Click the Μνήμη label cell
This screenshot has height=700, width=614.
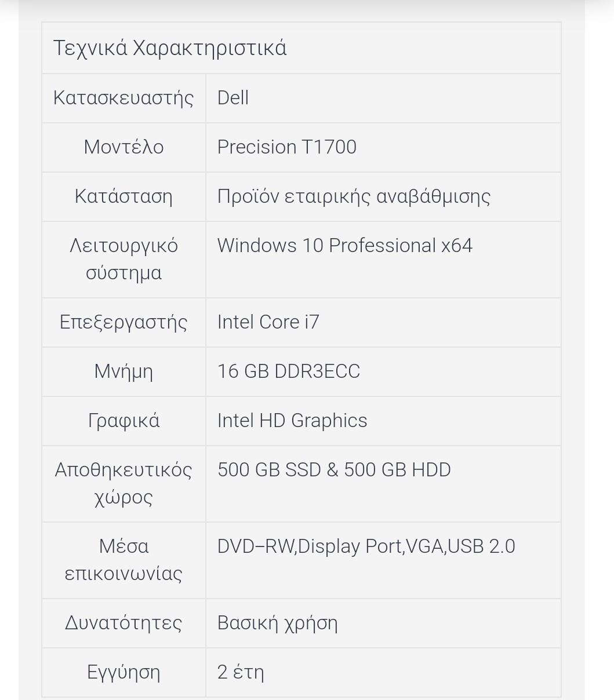(x=123, y=371)
